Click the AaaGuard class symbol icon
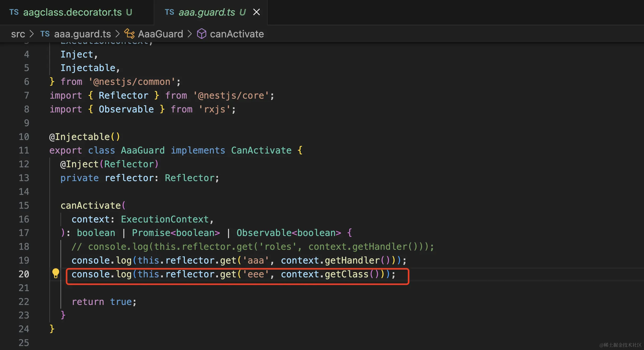The height and width of the screenshot is (350, 644). [129, 34]
